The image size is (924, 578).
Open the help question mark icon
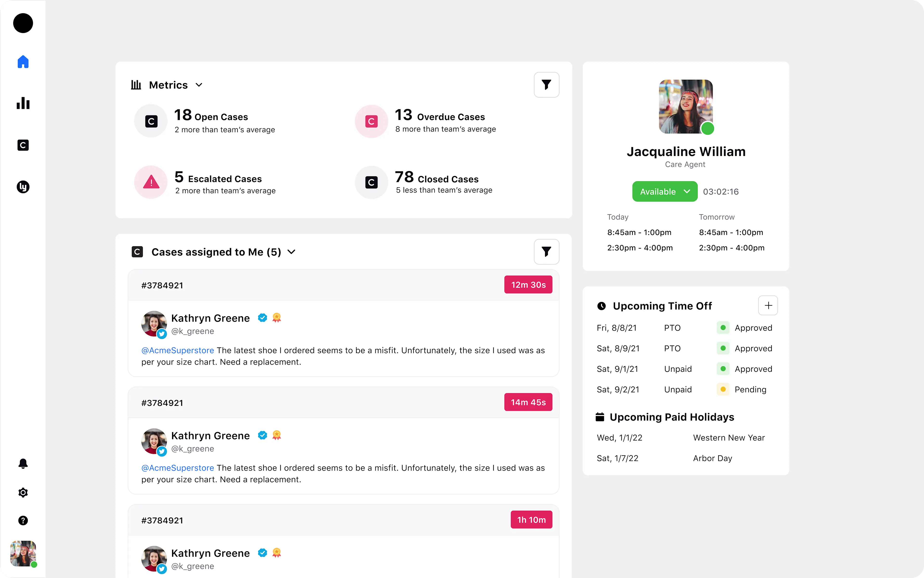point(23,520)
